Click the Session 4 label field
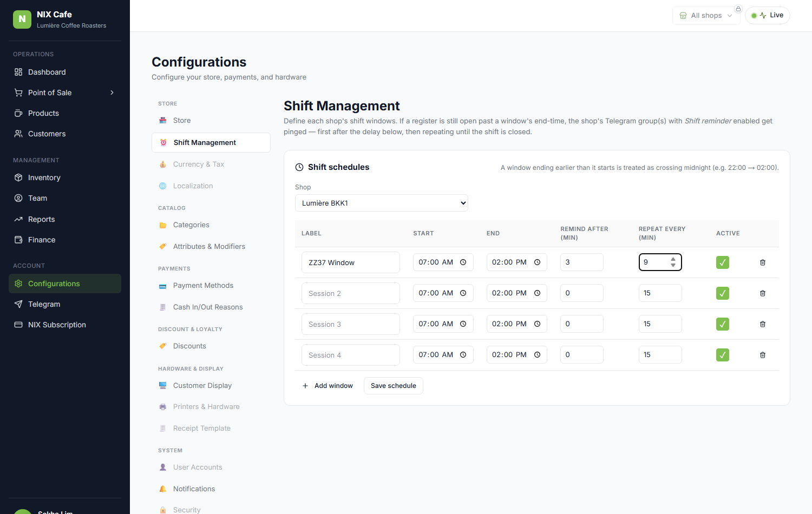The height and width of the screenshot is (514, 812). pyautogui.click(x=351, y=355)
